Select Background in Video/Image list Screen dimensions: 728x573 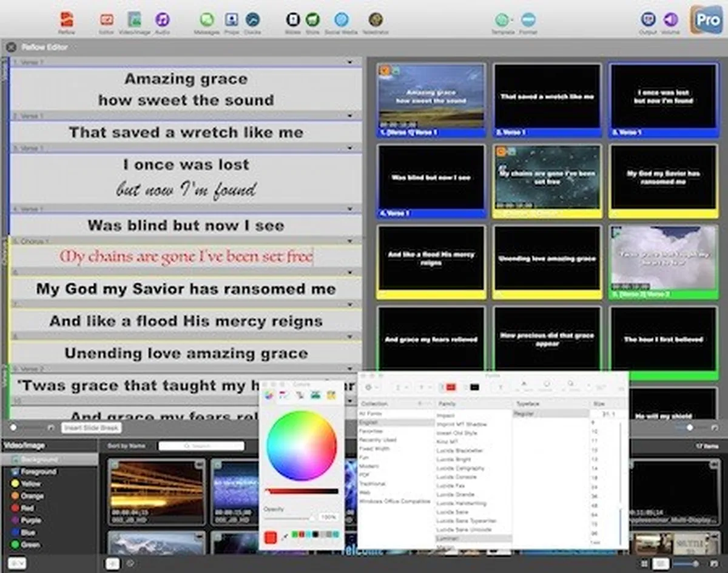point(49,460)
